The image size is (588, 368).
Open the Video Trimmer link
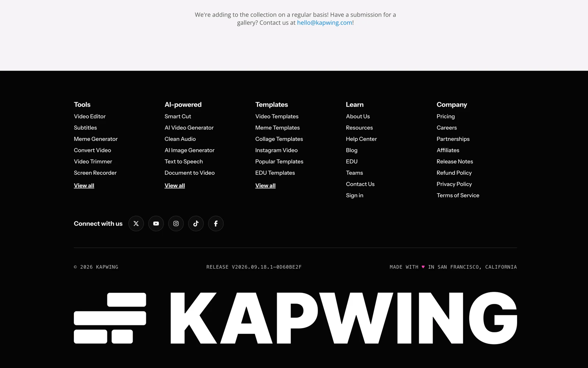[93, 162]
